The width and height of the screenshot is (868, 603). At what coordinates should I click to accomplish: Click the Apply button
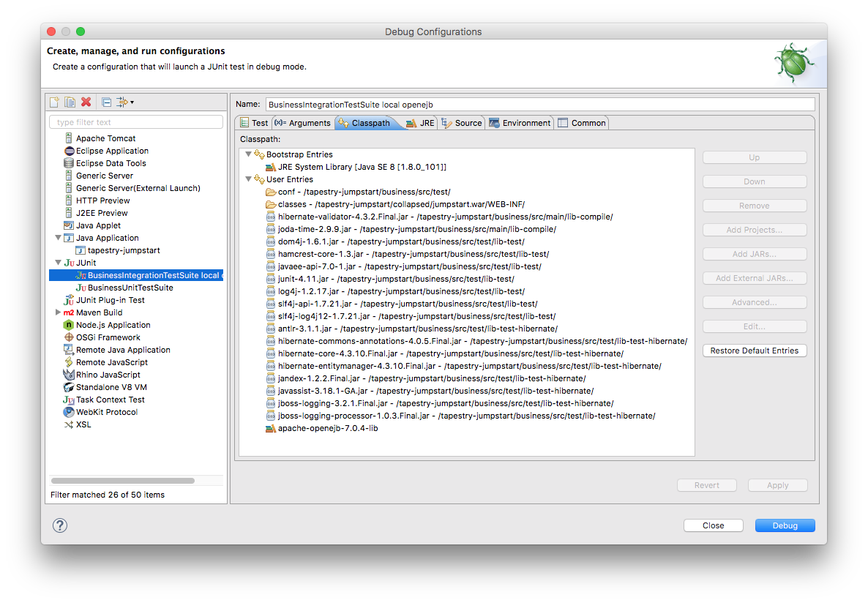pos(778,485)
